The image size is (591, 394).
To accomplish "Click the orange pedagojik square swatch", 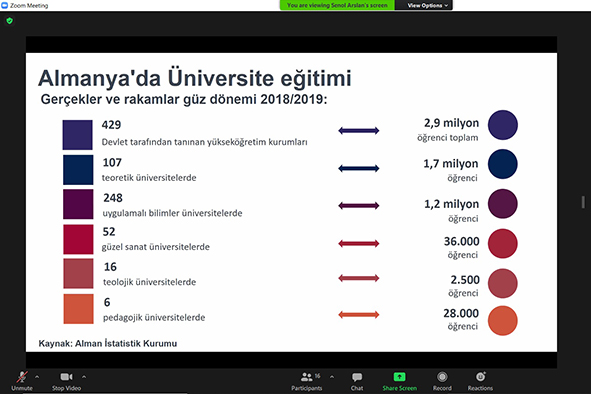I will click(78, 309).
